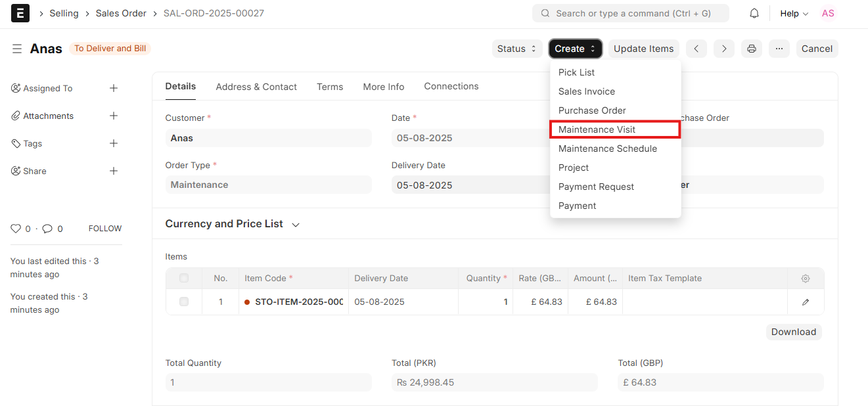Open the three-dot more options menu
This screenshot has height=406, width=868.
[x=779, y=49]
